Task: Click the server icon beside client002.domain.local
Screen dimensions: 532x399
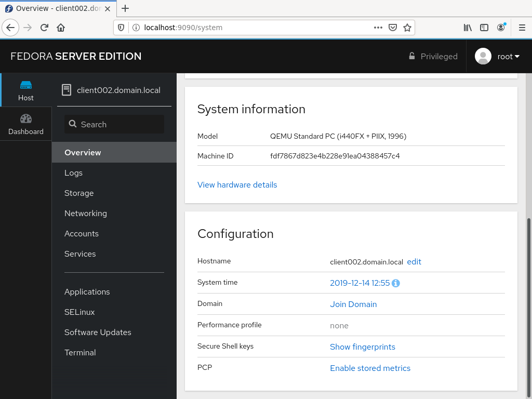Action: [66, 90]
